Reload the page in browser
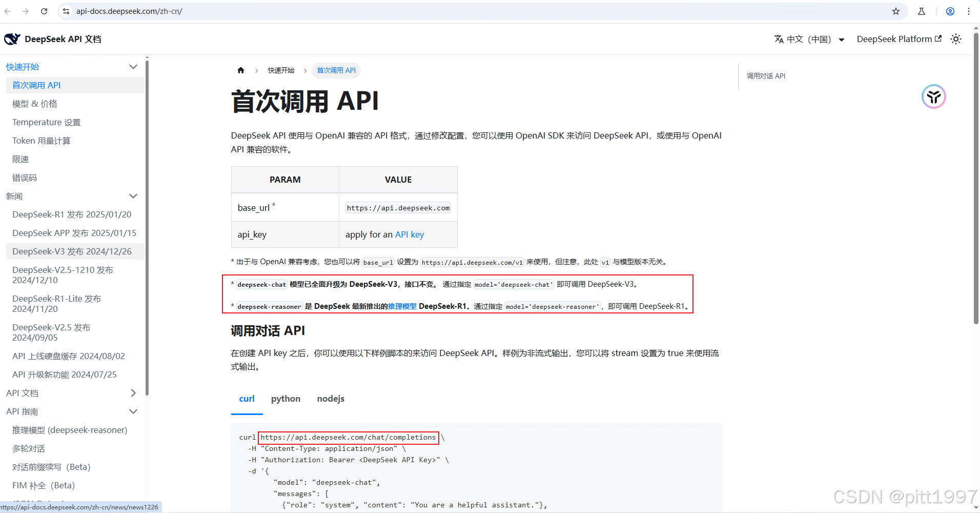 [x=44, y=11]
